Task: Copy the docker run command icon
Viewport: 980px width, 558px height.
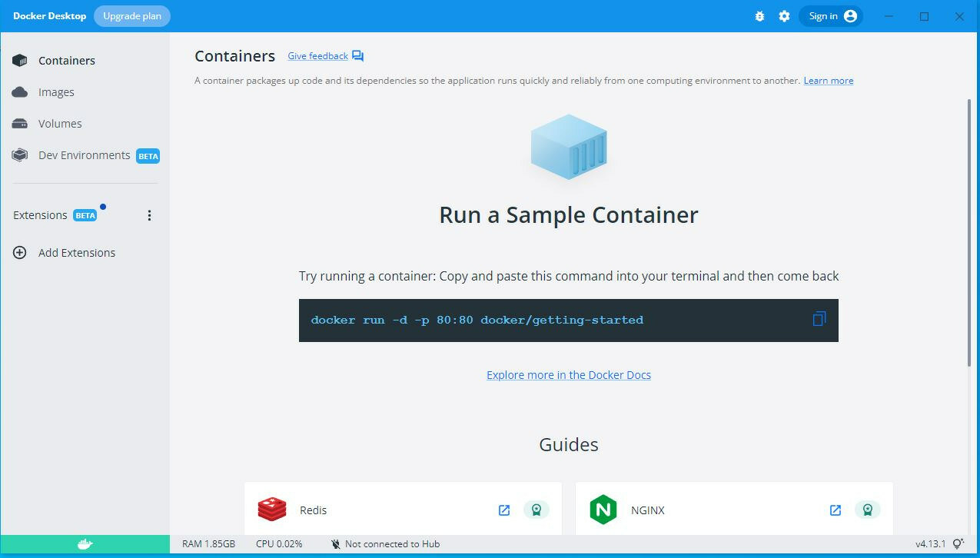Action: coord(819,319)
